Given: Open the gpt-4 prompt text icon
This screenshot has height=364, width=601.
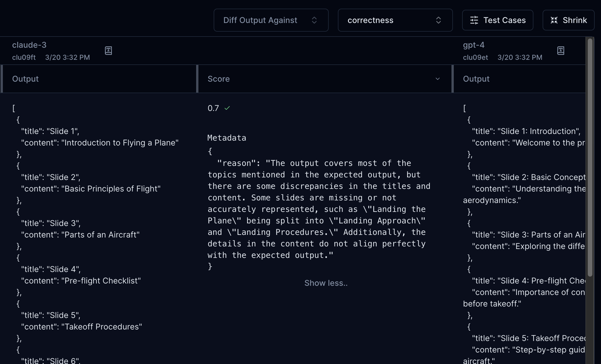Looking at the screenshot, I should (560, 51).
